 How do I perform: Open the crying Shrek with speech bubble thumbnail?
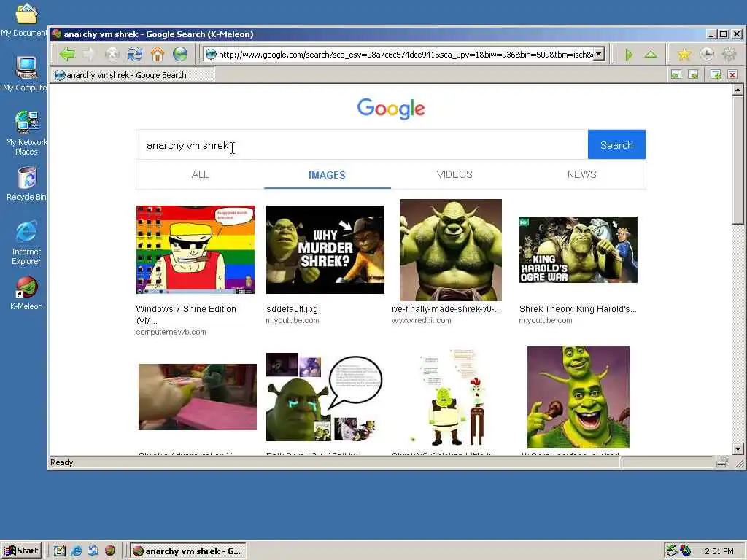click(x=325, y=397)
